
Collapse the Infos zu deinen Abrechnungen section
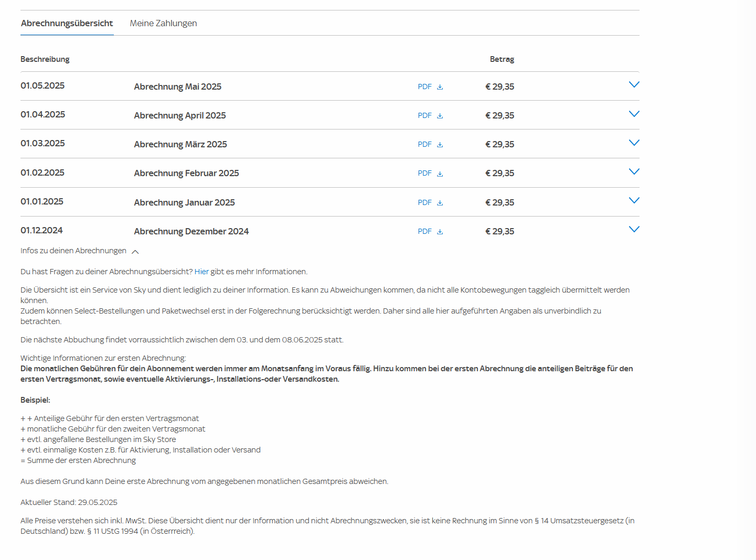point(135,252)
